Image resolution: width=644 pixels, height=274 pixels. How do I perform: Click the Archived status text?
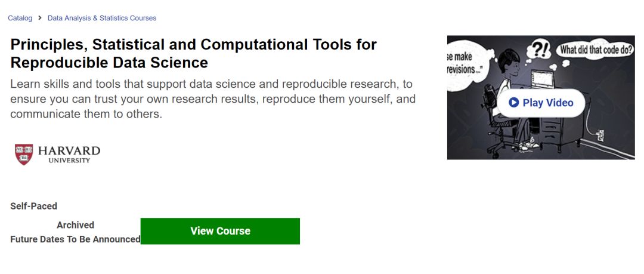pyautogui.click(x=75, y=225)
